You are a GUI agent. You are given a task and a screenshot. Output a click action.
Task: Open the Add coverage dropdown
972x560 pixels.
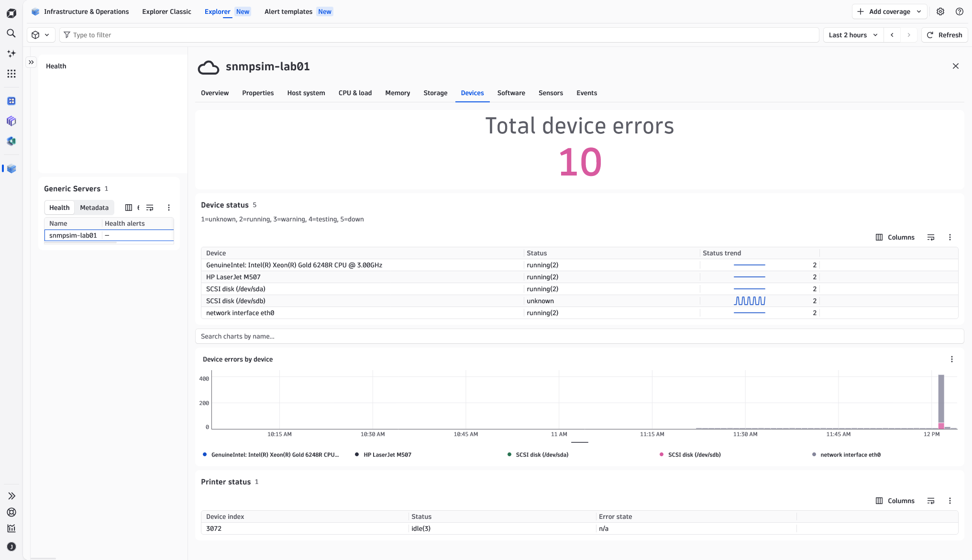tap(890, 11)
